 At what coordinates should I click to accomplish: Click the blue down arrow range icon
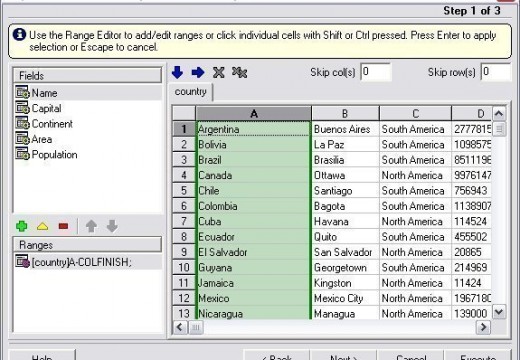(x=177, y=72)
